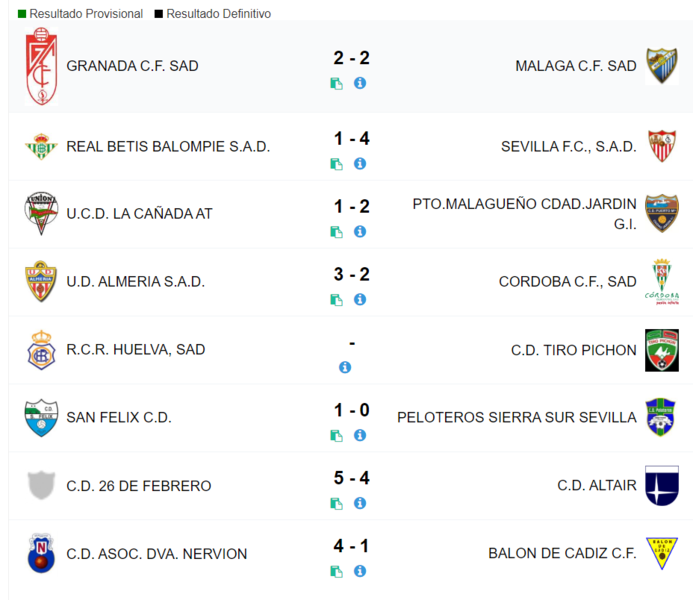Screen dimensions: 693x600
Task: Click info icon for Granada vs Malaga match
Action: point(360,83)
